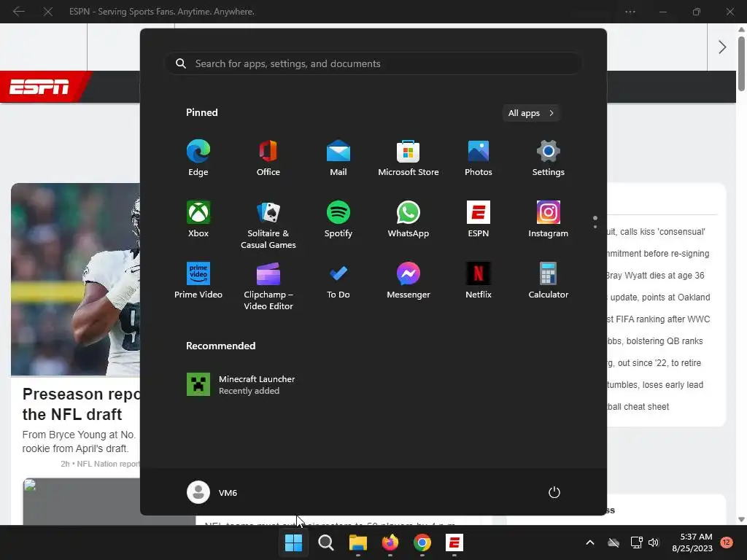Launch the Xbox app
Image resolution: width=747 pixels, height=560 pixels.
tap(198, 219)
